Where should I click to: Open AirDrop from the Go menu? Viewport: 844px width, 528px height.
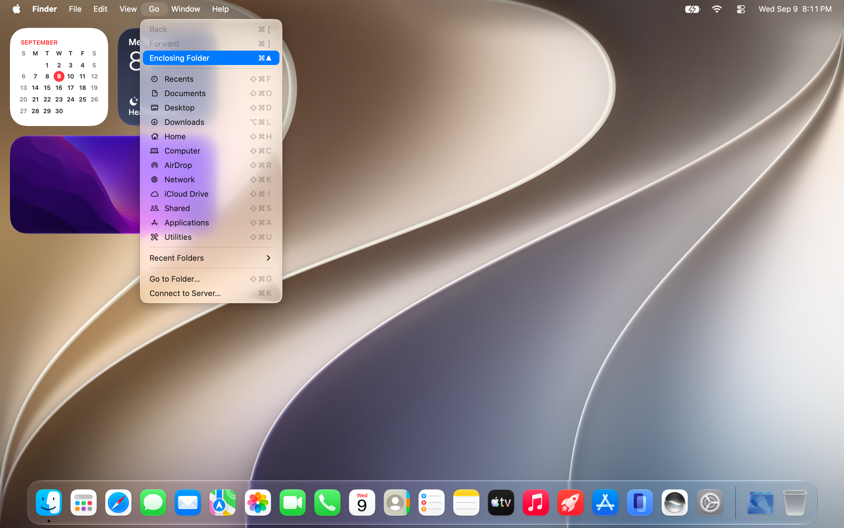(211, 165)
